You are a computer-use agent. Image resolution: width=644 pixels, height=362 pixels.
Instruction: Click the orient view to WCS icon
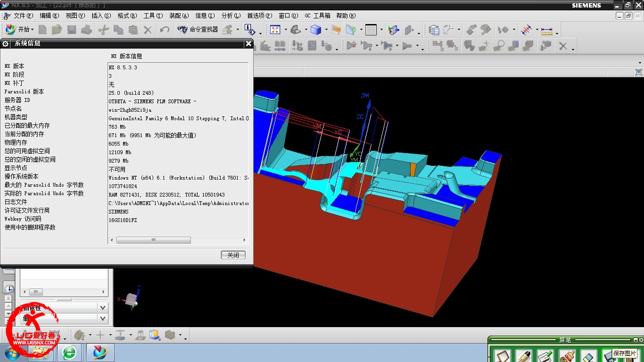click(394, 30)
